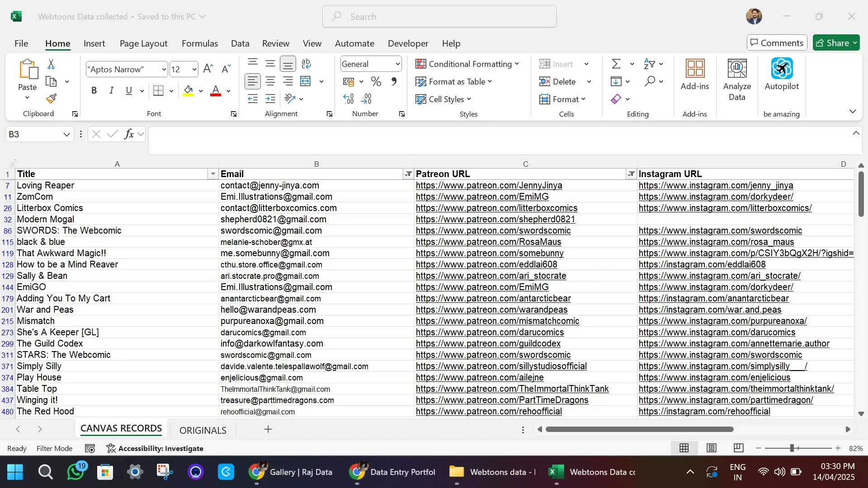Click the Comments button
Screen dimensions: 868x488
pos(777,43)
